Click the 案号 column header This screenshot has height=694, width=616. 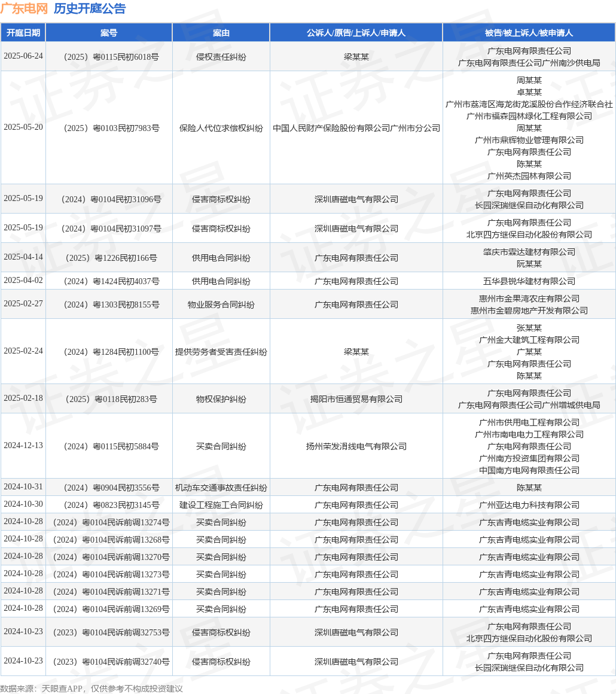point(109,33)
